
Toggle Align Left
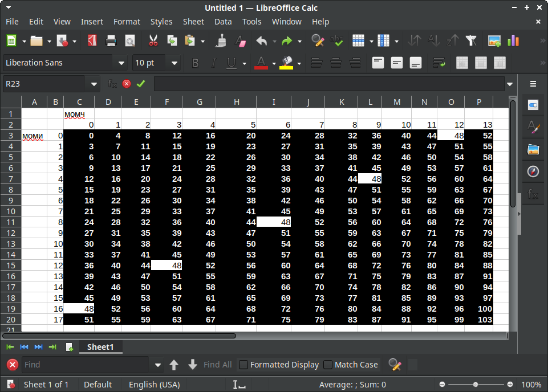316,63
